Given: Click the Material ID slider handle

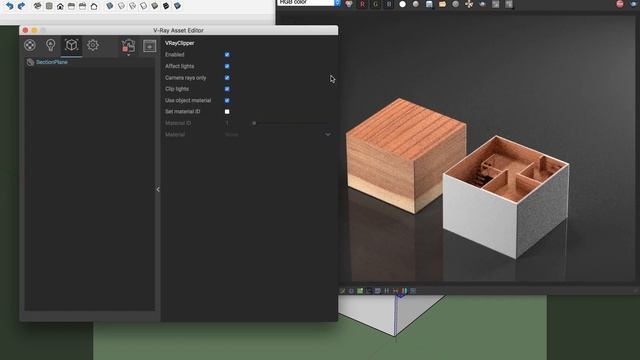Looking at the screenshot, I should pyautogui.click(x=254, y=123).
